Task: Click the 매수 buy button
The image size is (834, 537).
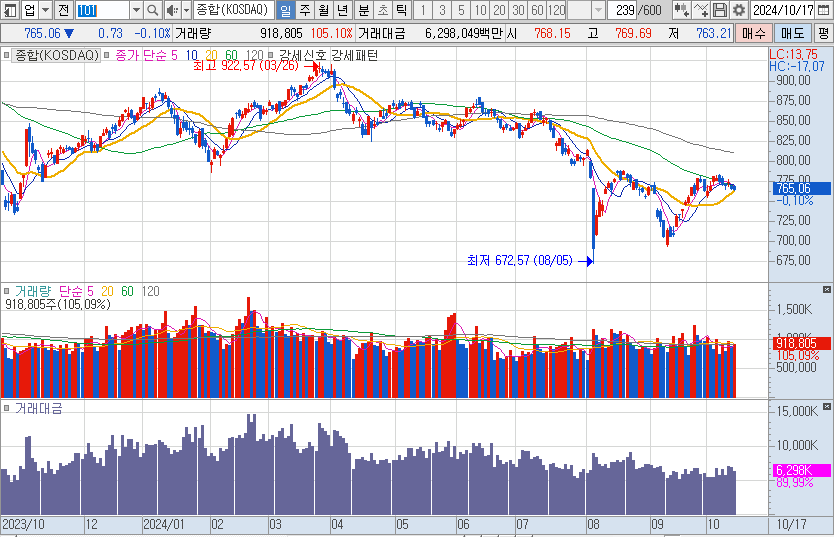Action: click(x=754, y=33)
